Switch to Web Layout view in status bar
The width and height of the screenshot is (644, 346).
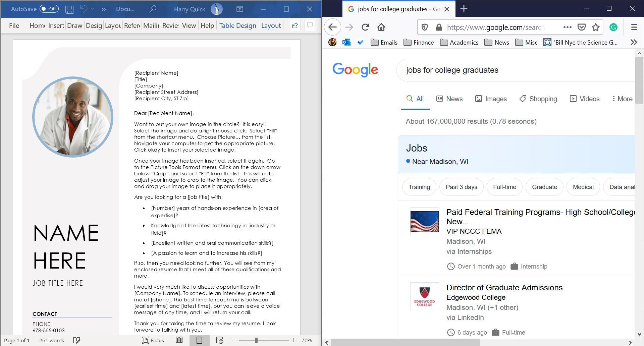click(220, 340)
